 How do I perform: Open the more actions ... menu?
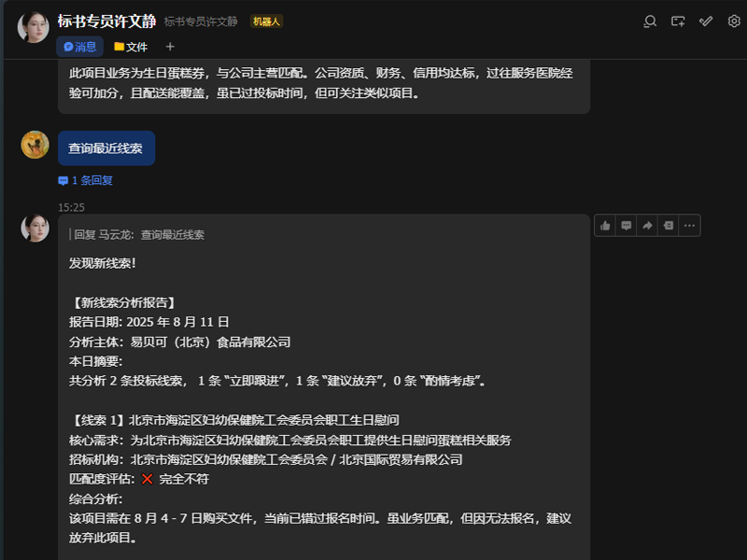[x=688, y=225]
